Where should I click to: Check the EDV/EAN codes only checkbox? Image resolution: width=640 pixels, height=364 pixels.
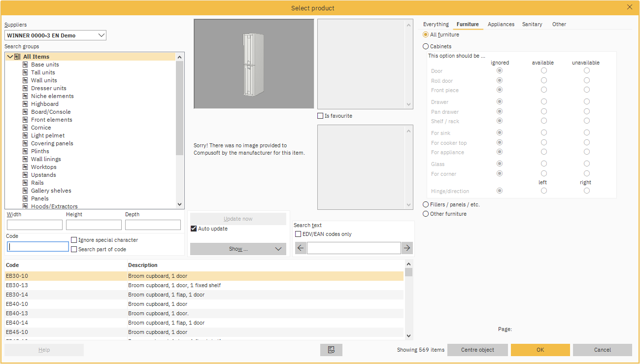tap(298, 234)
